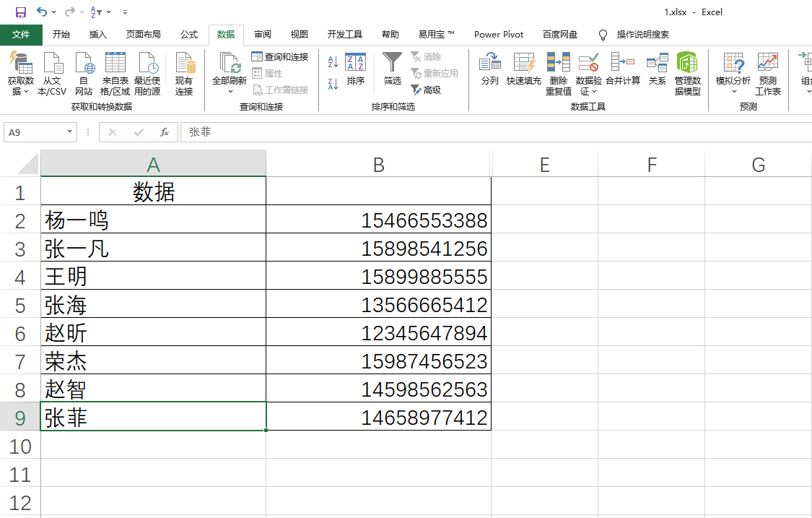Click the lightbulb Tell Me search icon
Image resolution: width=812 pixels, height=518 pixels.
tap(603, 35)
